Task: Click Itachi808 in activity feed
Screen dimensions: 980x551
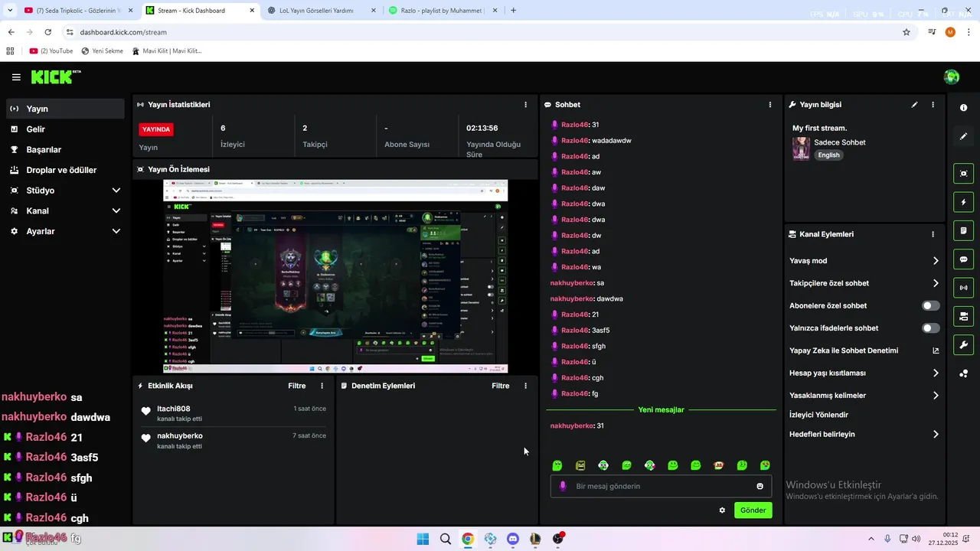Action: pos(174,409)
